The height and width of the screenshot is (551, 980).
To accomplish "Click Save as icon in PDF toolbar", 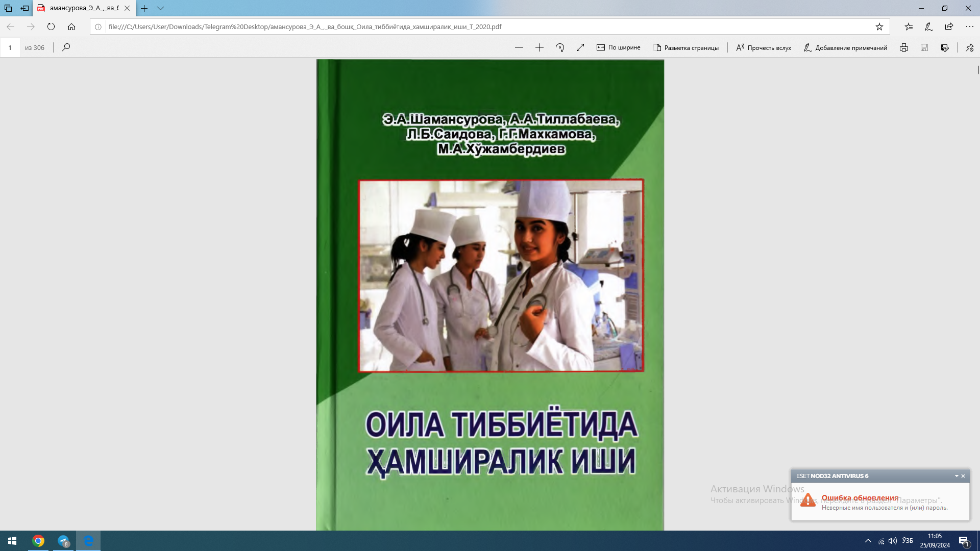I will (x=945, y=47).
